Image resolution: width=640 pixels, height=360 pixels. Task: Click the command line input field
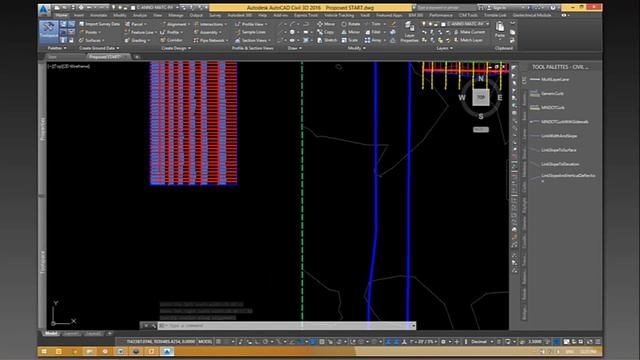click(286, 326)
